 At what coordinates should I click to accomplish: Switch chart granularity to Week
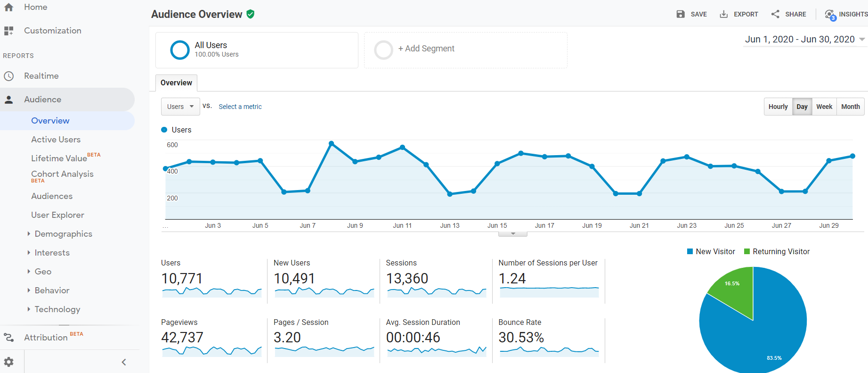tap(824, 107)
